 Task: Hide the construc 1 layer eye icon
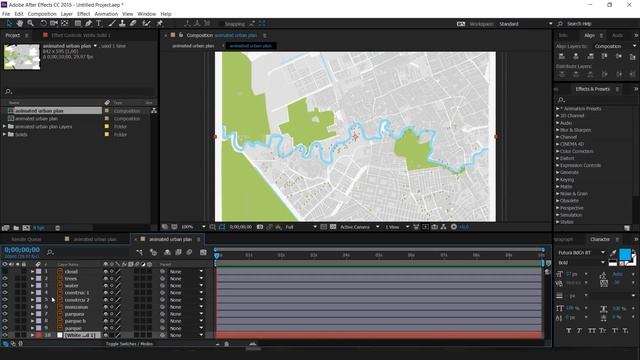(5, 293)
